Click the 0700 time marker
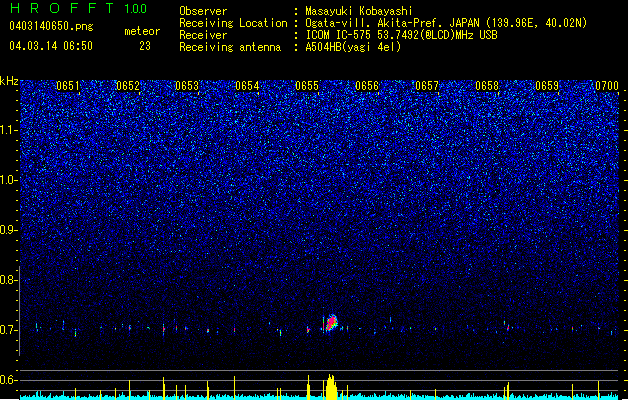 click(607, 86)
